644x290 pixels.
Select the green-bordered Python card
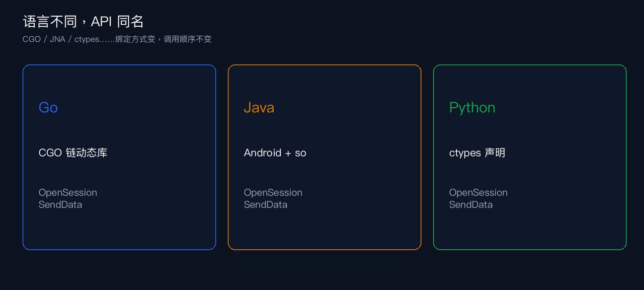(x=530, y=157)
